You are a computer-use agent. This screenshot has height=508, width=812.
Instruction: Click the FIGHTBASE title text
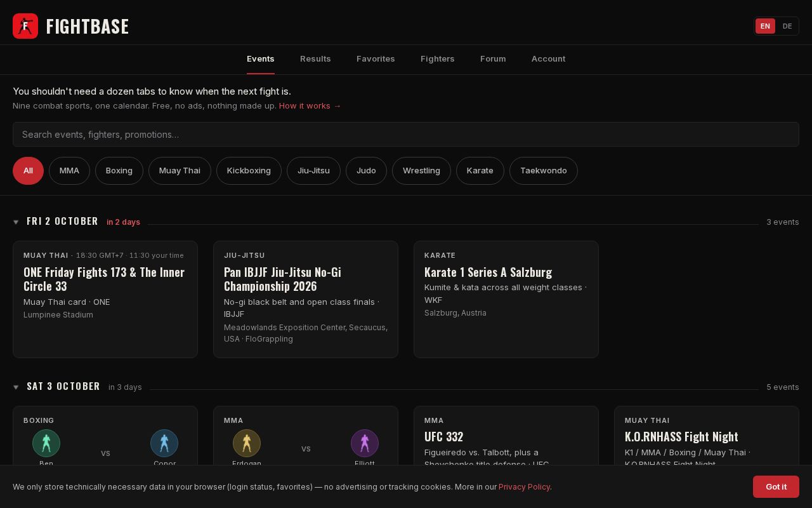tap(88, 27)
